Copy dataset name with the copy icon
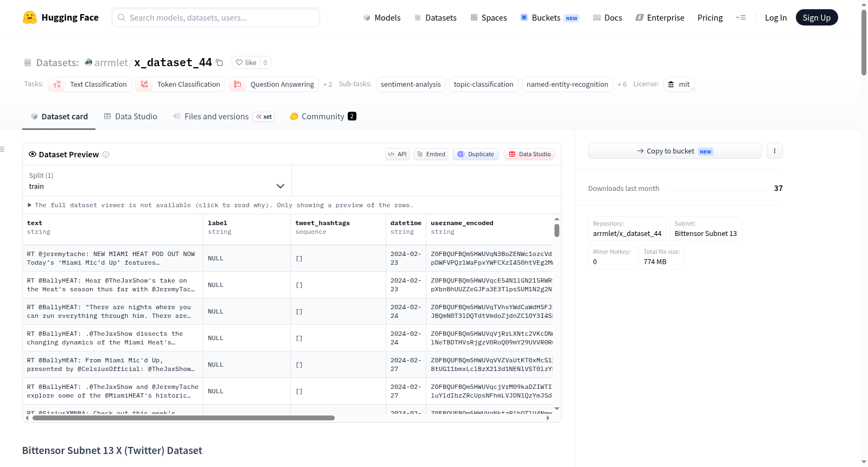This screenshot has height=467, width=868. (x=219, y=62)
